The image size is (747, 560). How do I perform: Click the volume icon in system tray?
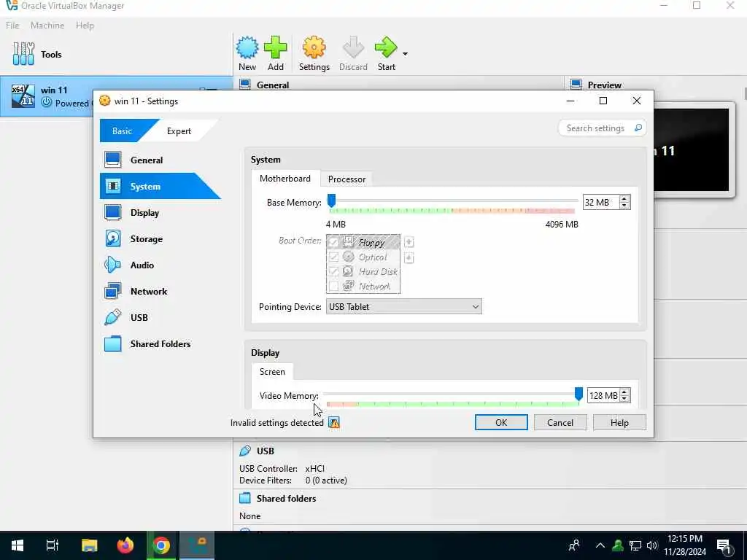[x=651, y=545]
